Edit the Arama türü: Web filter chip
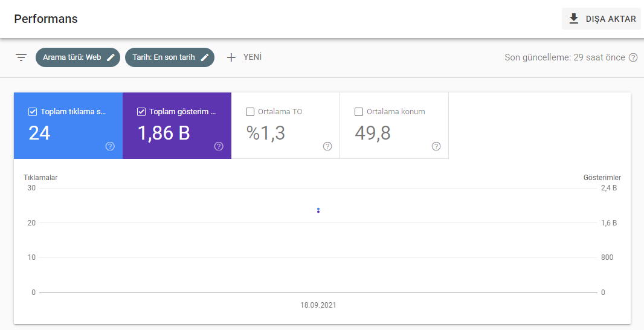 (x=77, y=57)
